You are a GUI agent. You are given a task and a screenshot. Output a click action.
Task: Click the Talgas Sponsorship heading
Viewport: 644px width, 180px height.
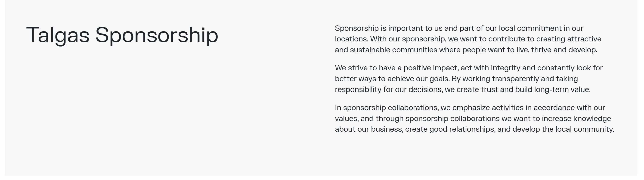(122, 35)
